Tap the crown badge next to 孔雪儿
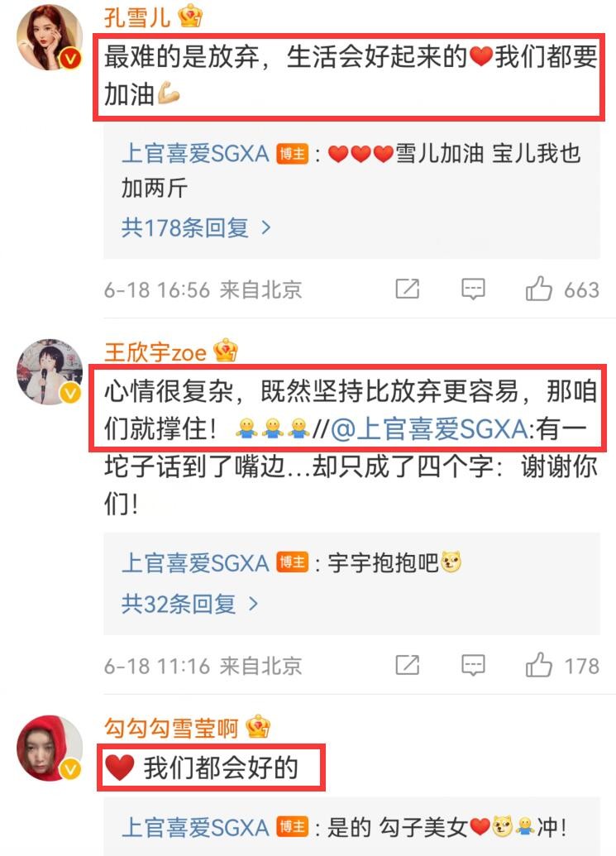The height and width of the screenshot is (856, 616). (x=190, y=16)
